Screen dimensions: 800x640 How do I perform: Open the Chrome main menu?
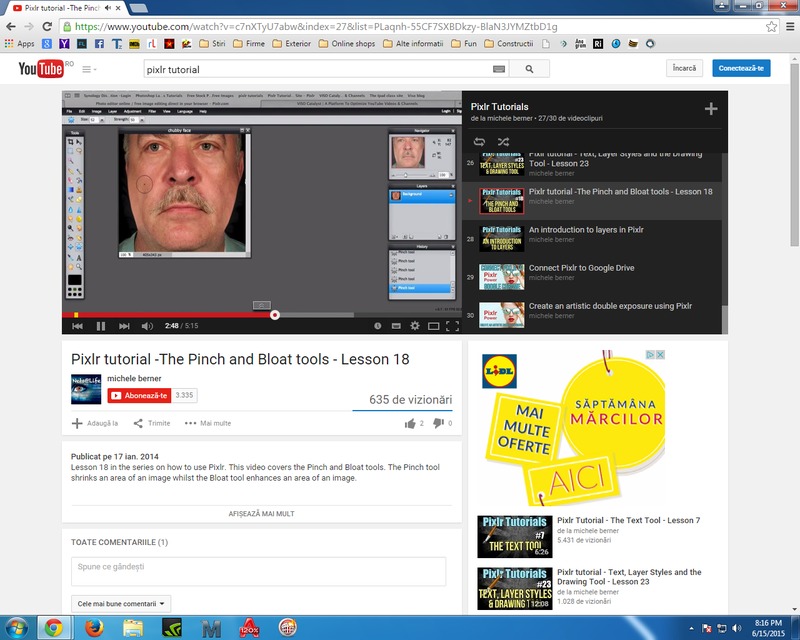[x=790, y=27]
